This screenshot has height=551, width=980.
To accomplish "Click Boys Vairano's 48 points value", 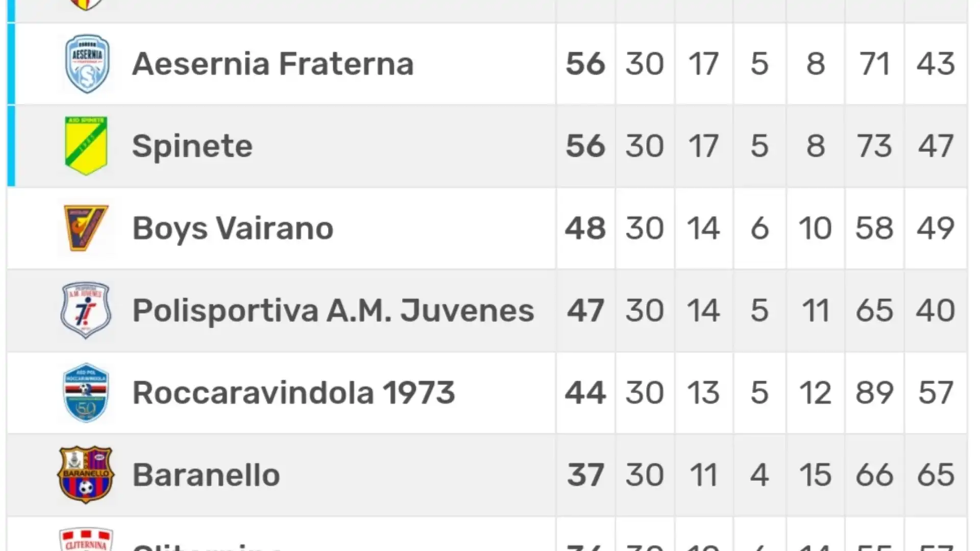I will [585, 228].
